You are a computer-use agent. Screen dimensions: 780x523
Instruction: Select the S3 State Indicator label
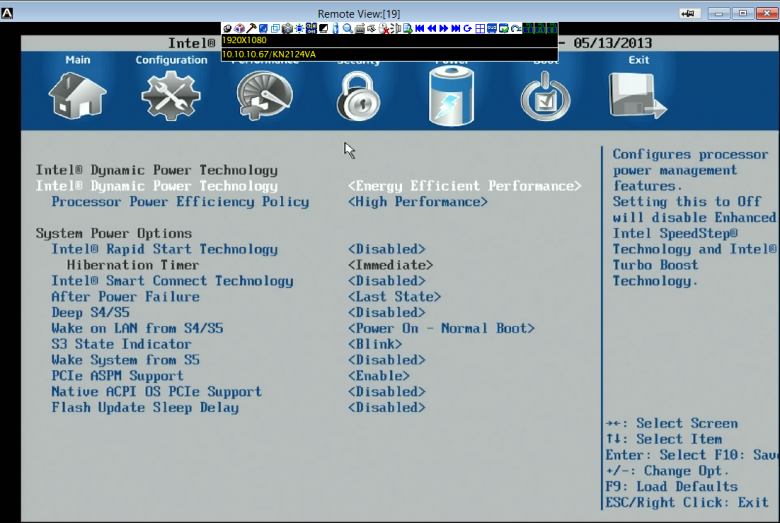[x=121, y=344]
